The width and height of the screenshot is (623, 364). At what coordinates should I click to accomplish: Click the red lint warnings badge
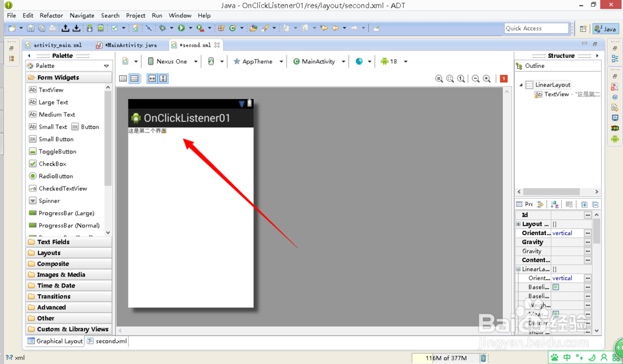[x=504, y=78]
